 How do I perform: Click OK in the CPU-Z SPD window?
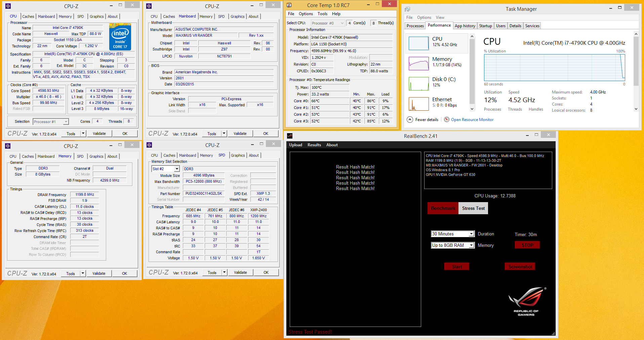click(x=266, y=272)
